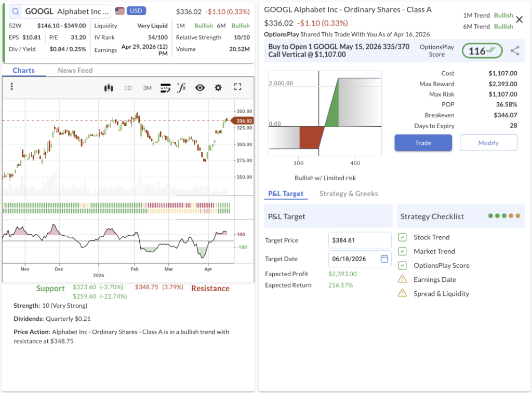Open the Target Date calendar picker

[x=384, y=259]
